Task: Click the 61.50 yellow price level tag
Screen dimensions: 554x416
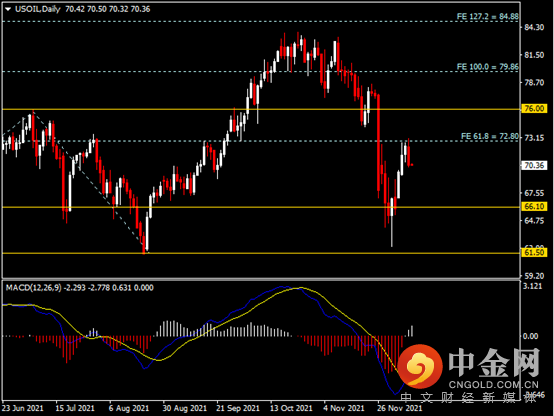Action: tap(534, 252)
